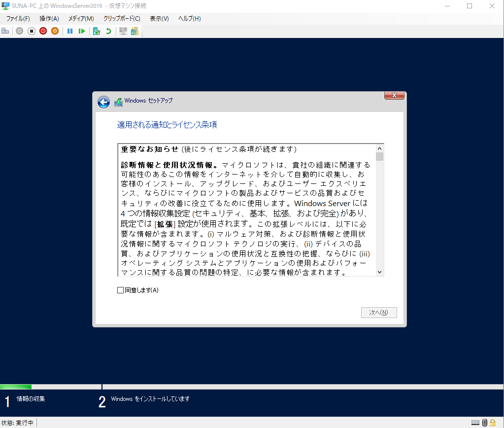Open the 操作(A) menu
This screenshot has height=428, width=504.
(x=49, y=19)
